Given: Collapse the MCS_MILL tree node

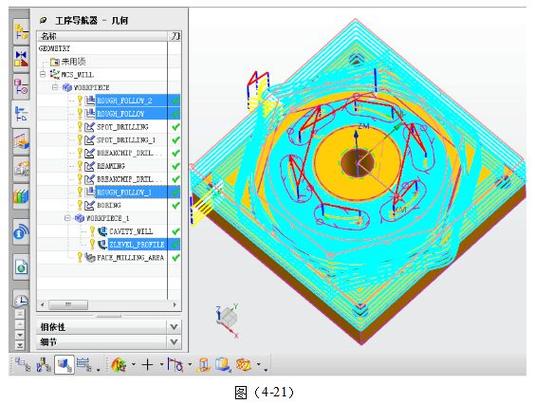Looking at the screenshot, I should [43, 74].
